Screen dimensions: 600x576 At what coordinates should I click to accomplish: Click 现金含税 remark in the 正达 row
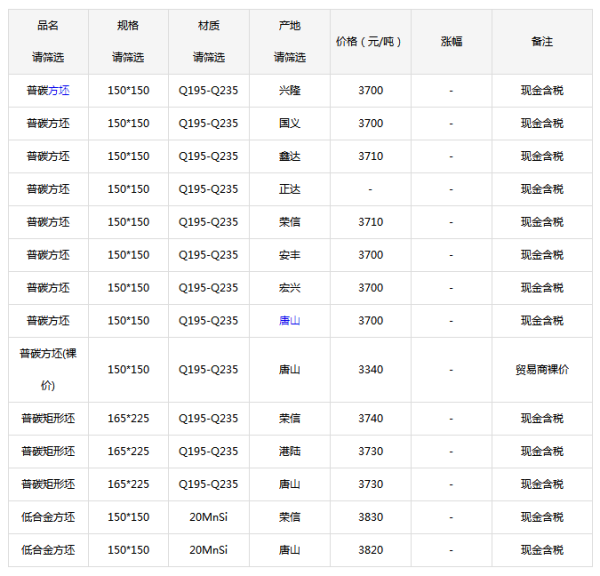[542, 189]
